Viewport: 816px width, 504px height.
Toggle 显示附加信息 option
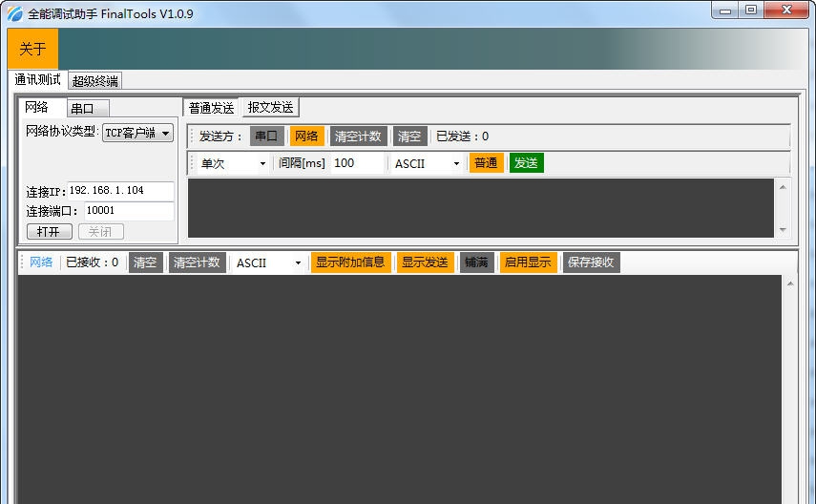(351, 262)
